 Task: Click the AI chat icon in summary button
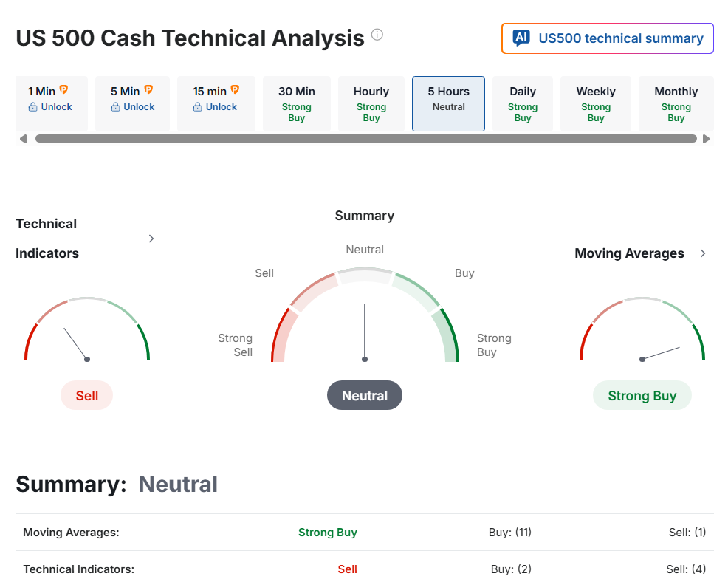point(521,38)
